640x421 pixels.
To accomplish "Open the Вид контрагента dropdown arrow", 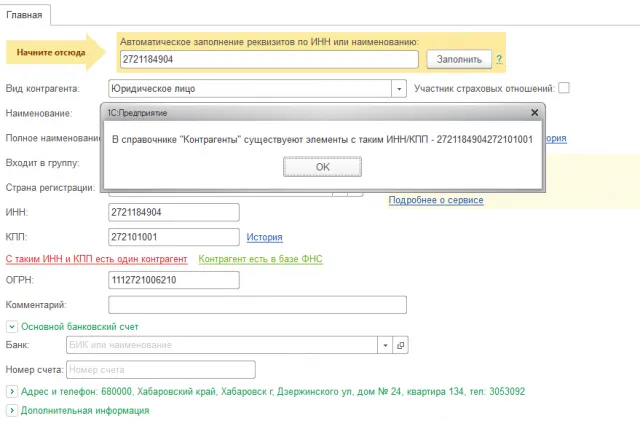I will (399, 89).
